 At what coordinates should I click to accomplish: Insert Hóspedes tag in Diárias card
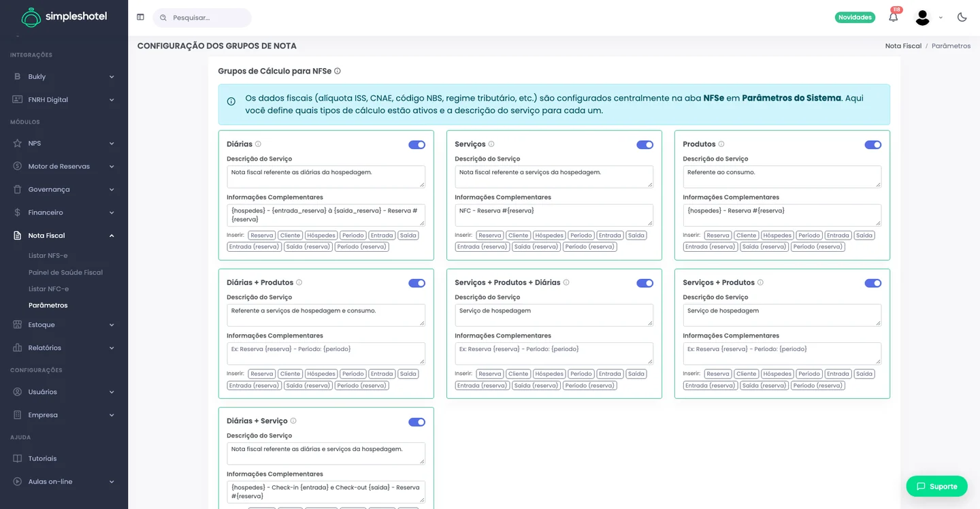321,235
